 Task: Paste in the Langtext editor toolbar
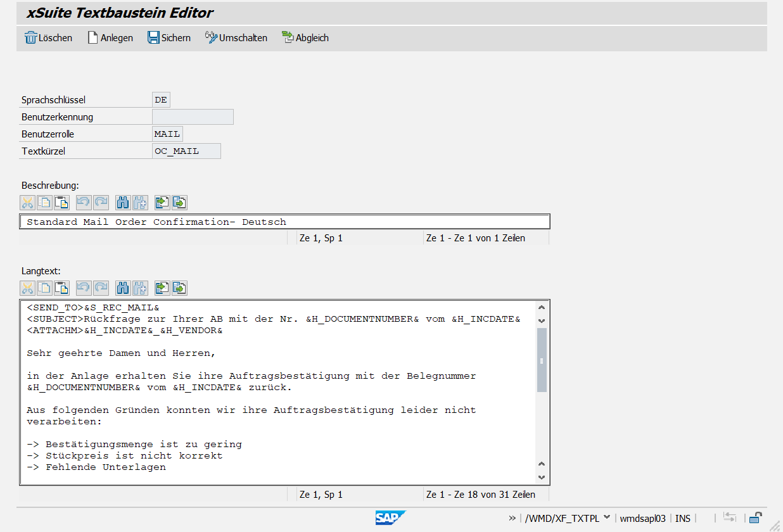(x=61, y=289)
